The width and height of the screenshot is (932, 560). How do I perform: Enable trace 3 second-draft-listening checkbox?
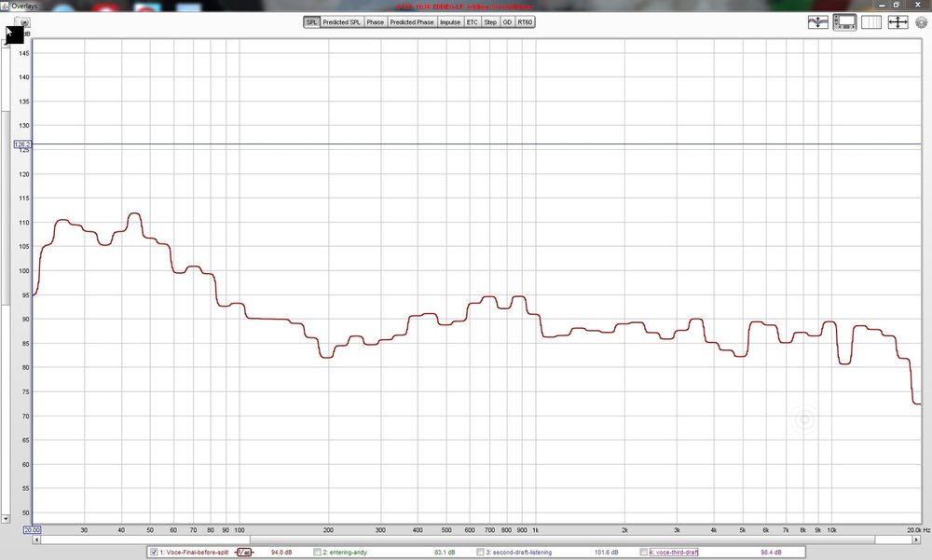[x=480, y=553]
